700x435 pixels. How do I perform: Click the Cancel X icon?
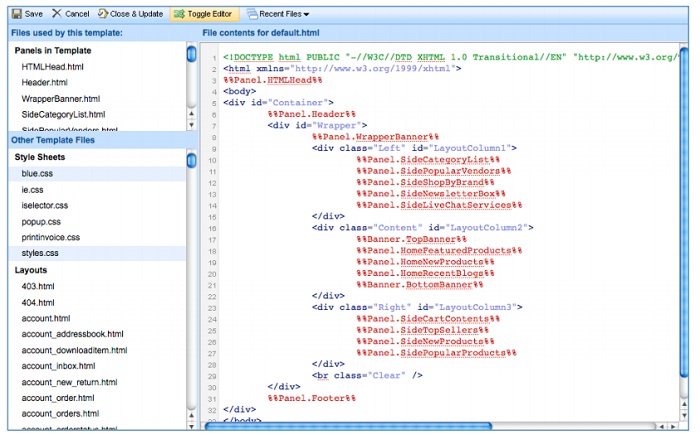[57, 14]
